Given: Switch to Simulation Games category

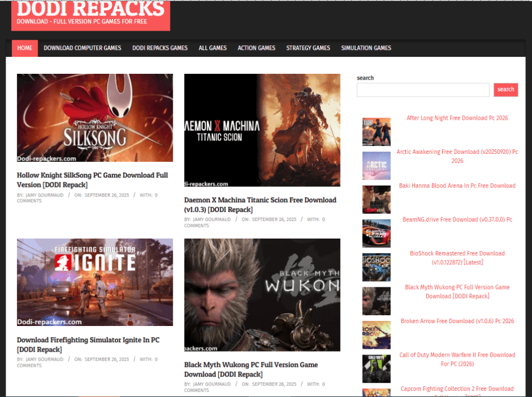Looking at the screenshot, I should tap(366, 48).
